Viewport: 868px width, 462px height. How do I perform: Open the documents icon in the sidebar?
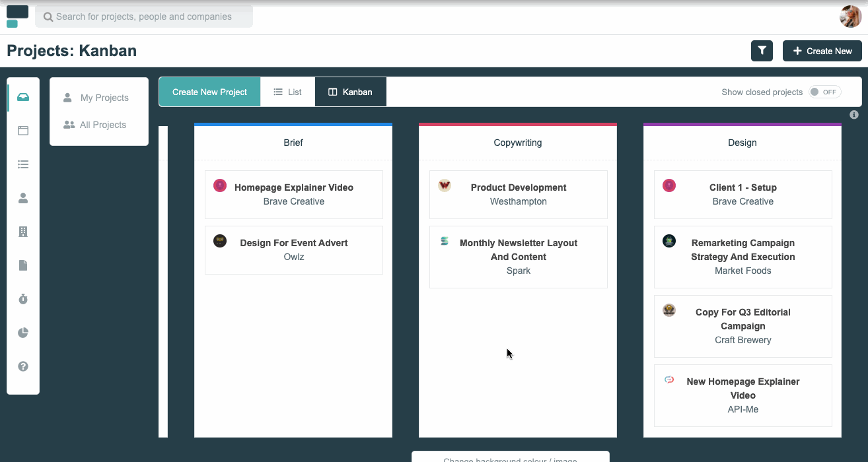click(x=22, y=265)
